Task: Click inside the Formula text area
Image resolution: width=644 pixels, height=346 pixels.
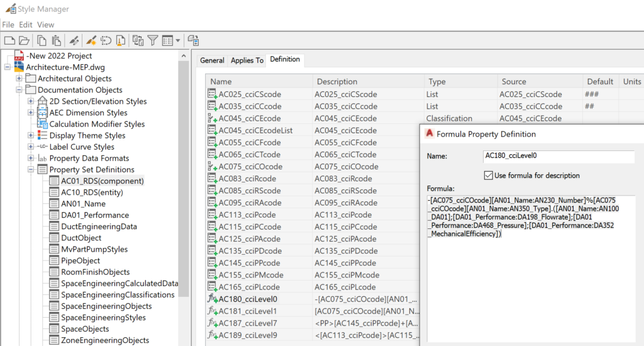Action: coord(531,269)
